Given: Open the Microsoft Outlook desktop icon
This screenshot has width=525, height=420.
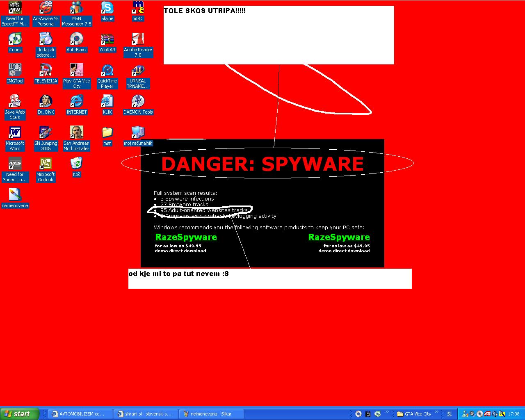Looking at the screenshot, I should (x=46, y=169).
